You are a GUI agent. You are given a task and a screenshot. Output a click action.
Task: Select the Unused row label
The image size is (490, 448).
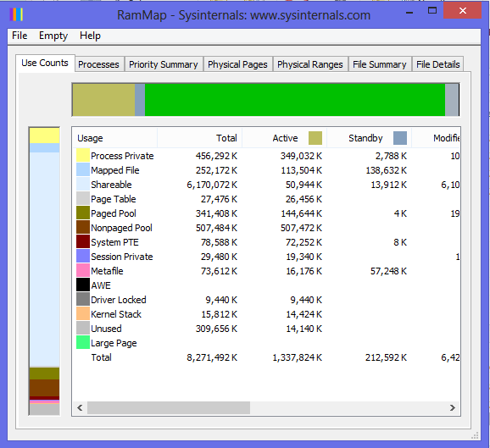pyautogui.click(x=106, y=328)
